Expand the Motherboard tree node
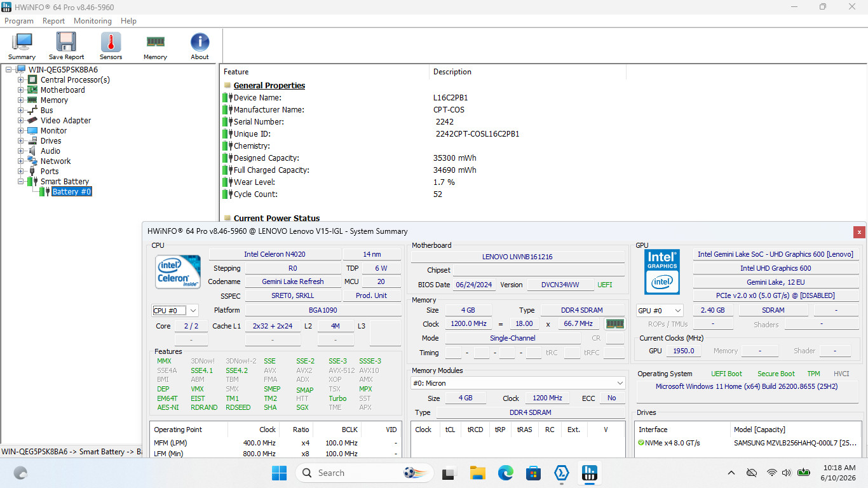The image size is (868, 488). [x=21, y=90]
